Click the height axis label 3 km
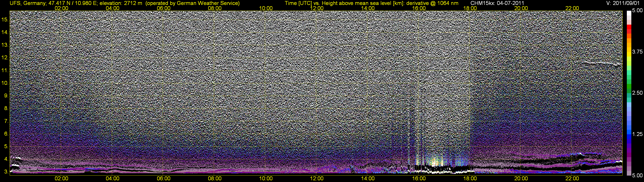 (6, 172)
